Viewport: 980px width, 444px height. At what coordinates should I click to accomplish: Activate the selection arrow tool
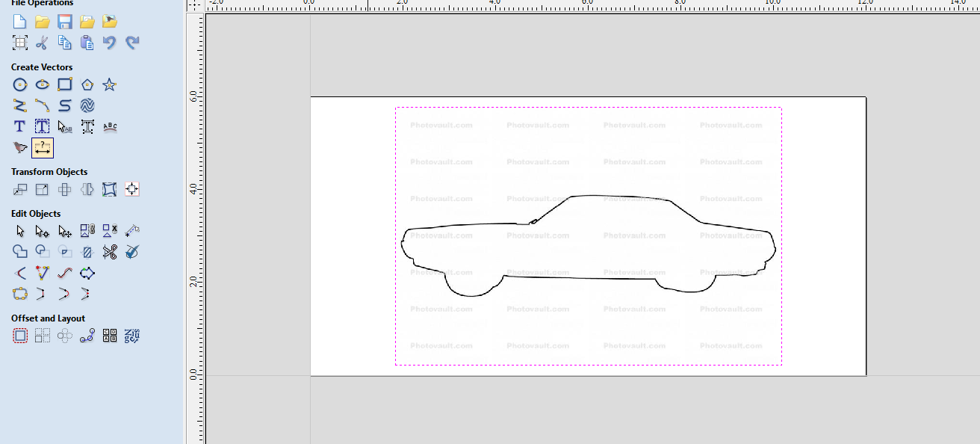point(20,231)
